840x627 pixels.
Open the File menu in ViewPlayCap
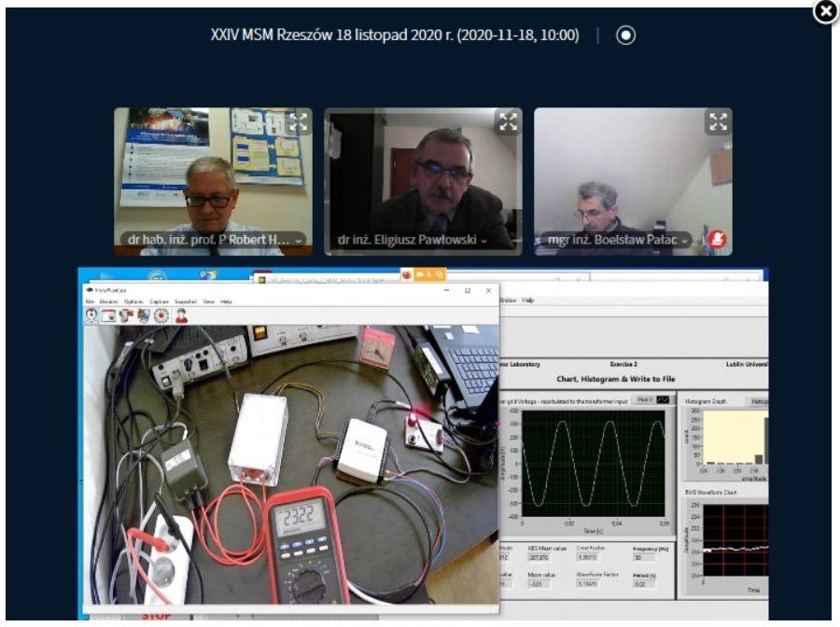[x=91, y=302]
